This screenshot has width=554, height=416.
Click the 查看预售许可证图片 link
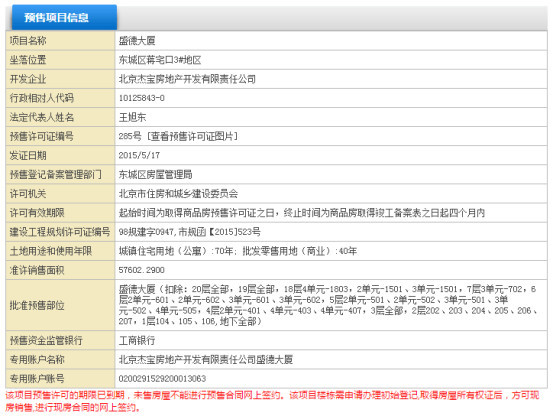[193, 136]
